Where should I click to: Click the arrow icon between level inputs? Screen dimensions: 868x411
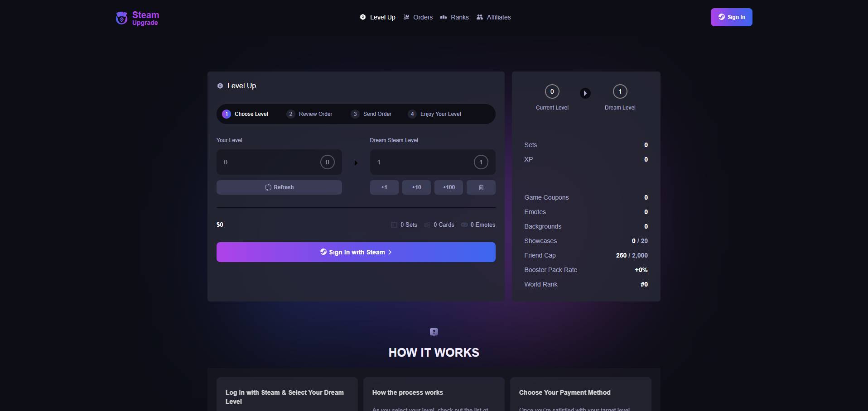tap(356, 162)
